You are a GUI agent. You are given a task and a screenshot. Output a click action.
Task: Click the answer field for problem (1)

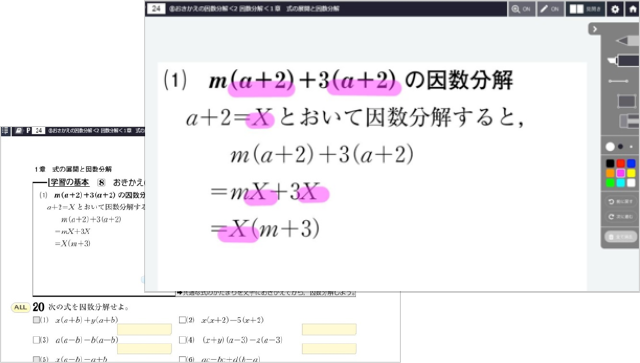pyautogui.click(x=144, y=329)
